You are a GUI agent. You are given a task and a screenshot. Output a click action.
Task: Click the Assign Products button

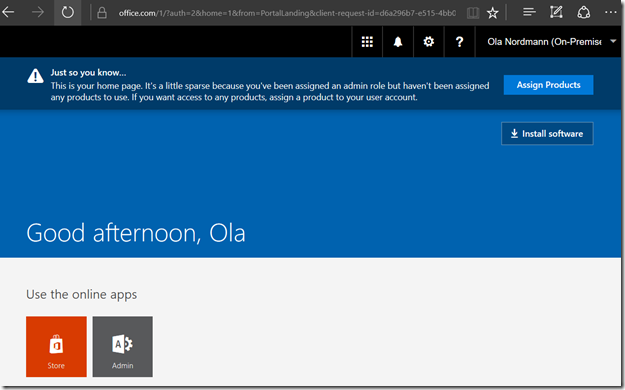point(548,85)
